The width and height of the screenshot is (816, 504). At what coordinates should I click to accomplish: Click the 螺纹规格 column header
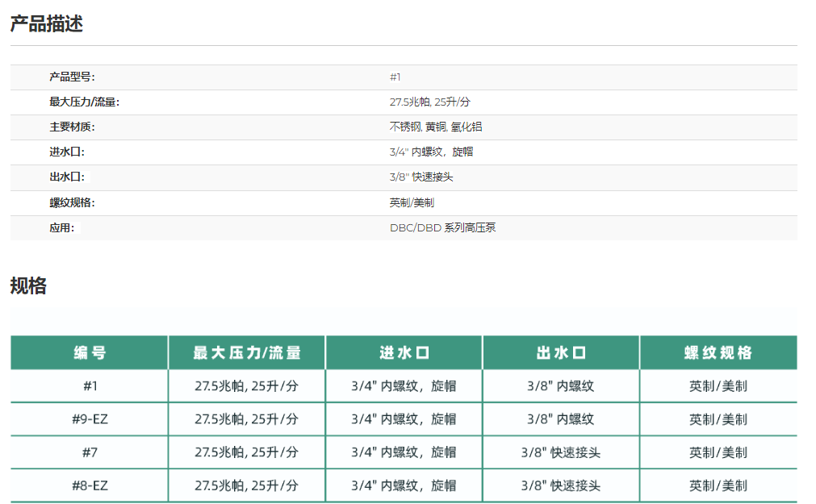(x=718, y=353)
